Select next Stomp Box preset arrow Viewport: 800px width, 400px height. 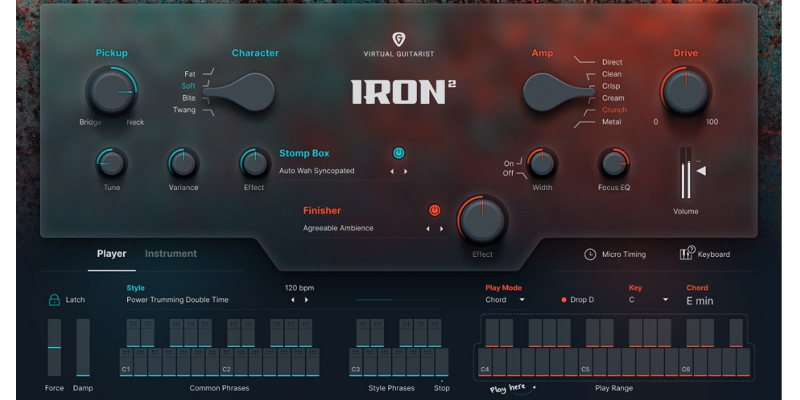pyautogui.click(x=406, y=171)
